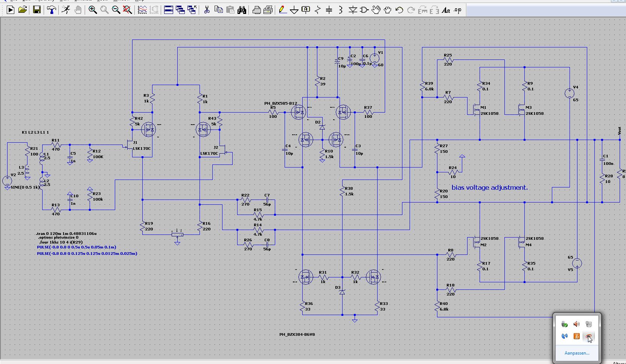Click the Close All Windows icon
The width and height of the screenshot is (626, 364).
tap(192, 10)
